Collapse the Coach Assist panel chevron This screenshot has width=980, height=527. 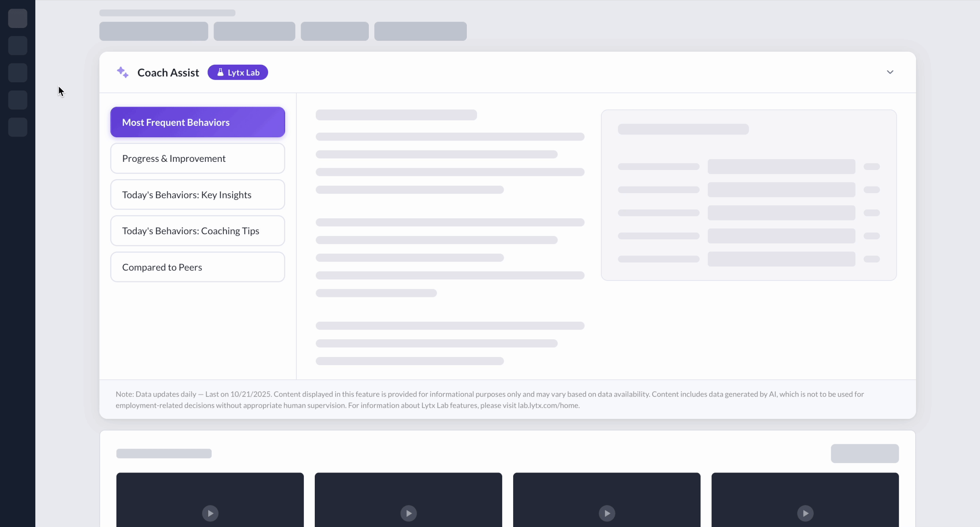890,72
